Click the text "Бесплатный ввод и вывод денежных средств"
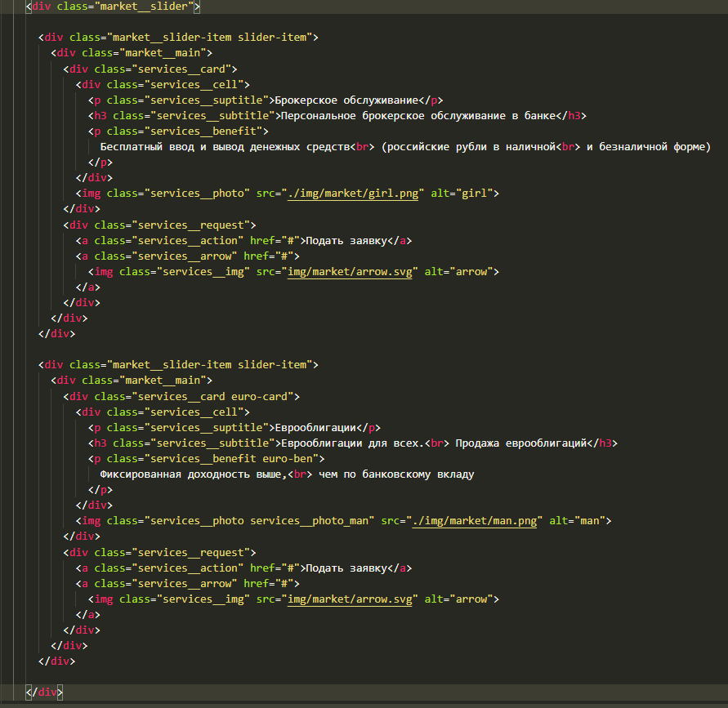This screenshot has height=708, width=728. (225, 147)
